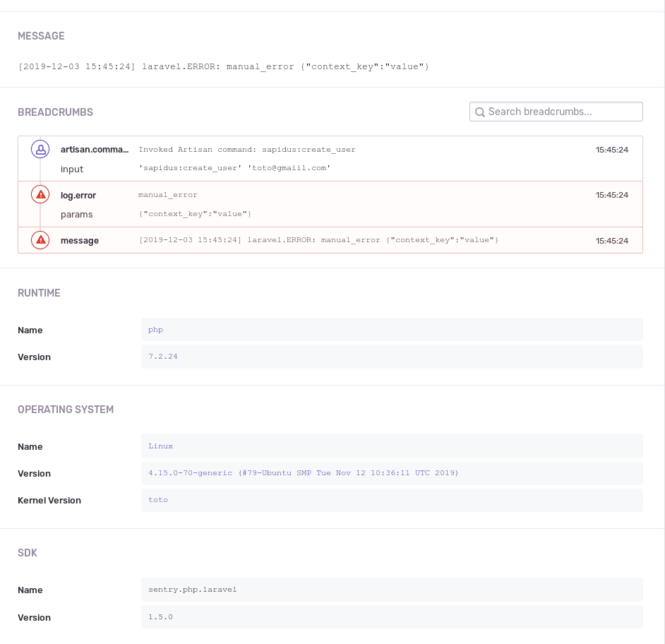Click the 15:45:24 timestamp on log.error row
The image size is (665, 644).
click(612, 195)
